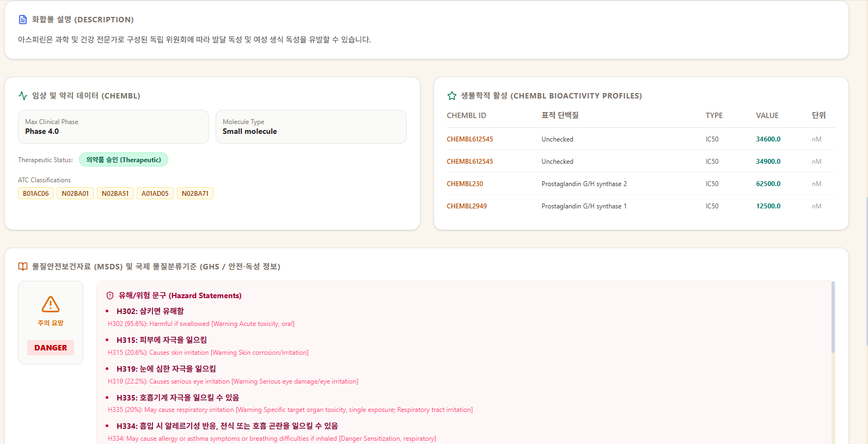
Task: Click the 주의 요망 caution label
Action: tap(51, 323)
